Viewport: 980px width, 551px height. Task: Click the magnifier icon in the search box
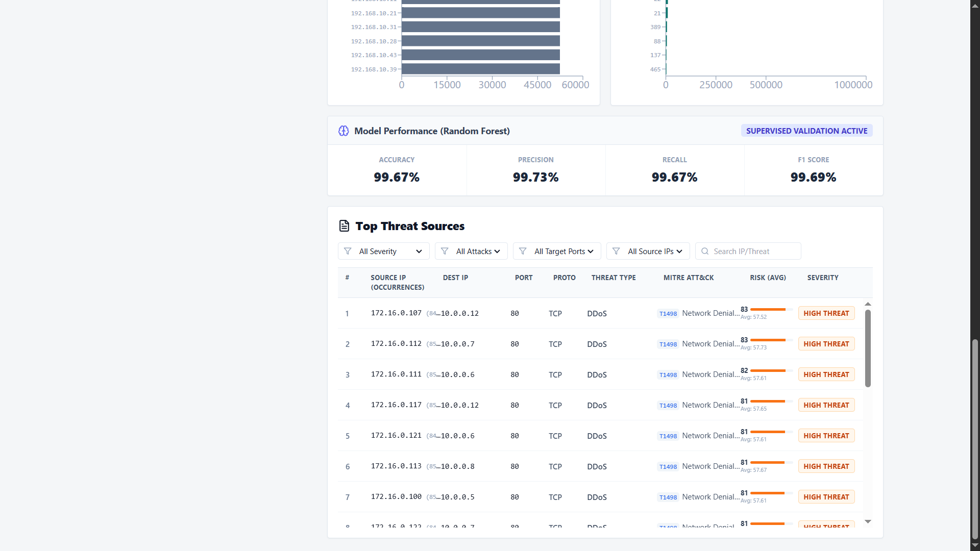705,252
